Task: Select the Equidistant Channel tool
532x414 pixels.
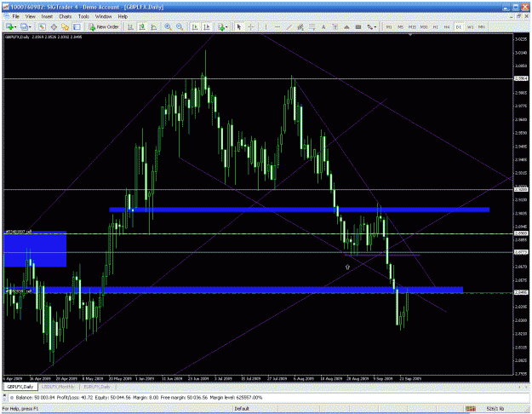Action: click(x=300, y=26)
